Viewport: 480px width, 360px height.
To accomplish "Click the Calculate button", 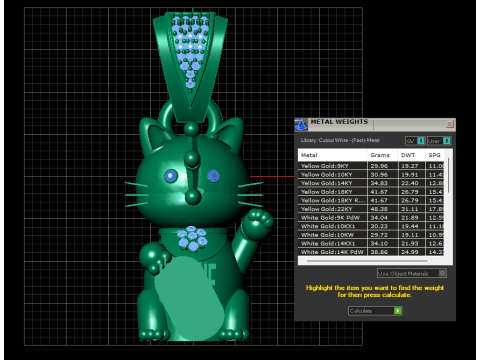I will click(x=375, y=311).
